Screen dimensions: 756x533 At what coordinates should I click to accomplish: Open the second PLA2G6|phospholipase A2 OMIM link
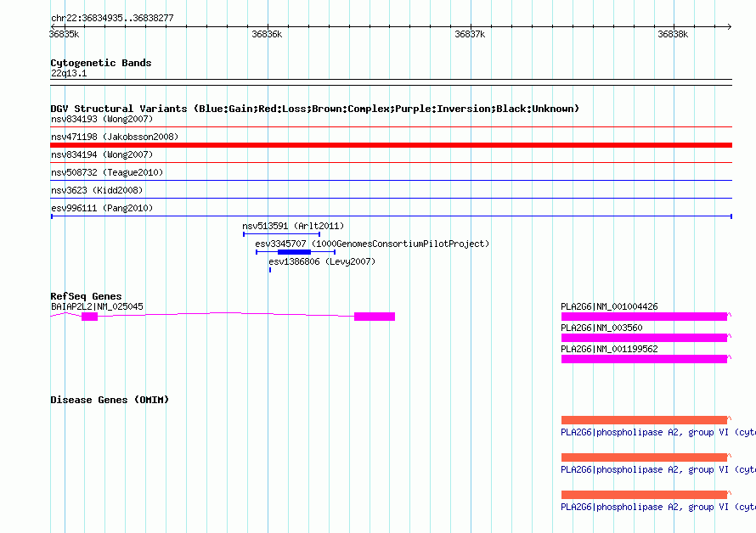(658, 470)
